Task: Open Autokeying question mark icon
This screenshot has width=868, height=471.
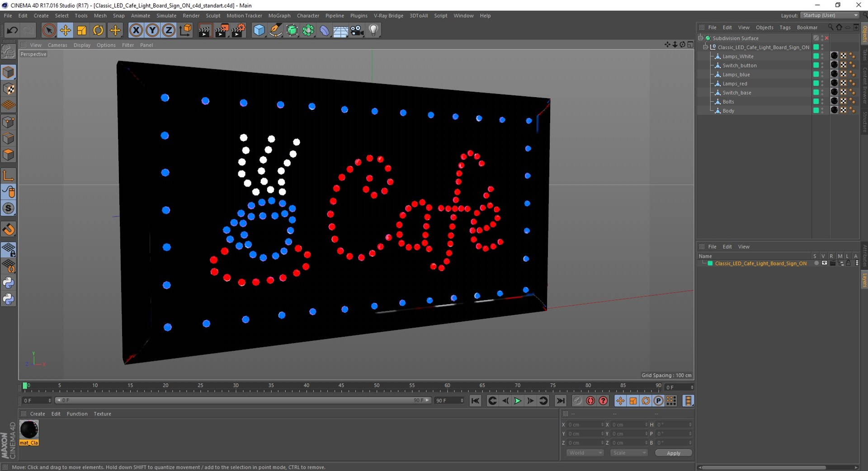Action: [603, 401]
